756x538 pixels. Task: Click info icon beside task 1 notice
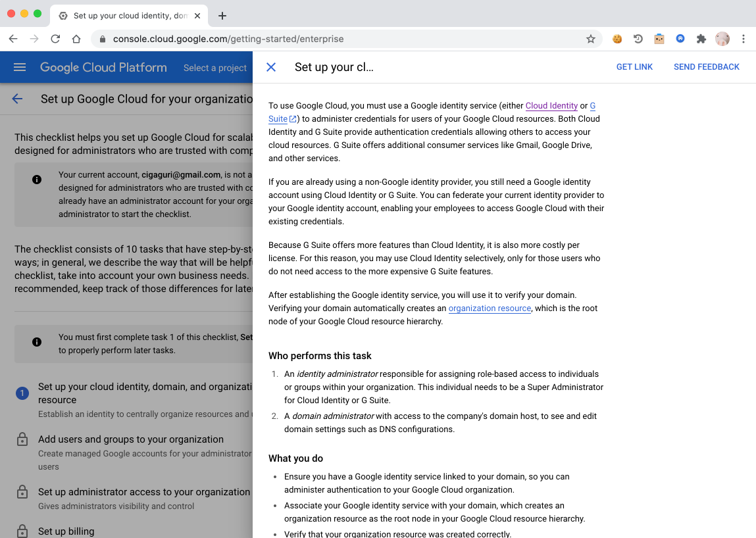[x=37, y=342]
